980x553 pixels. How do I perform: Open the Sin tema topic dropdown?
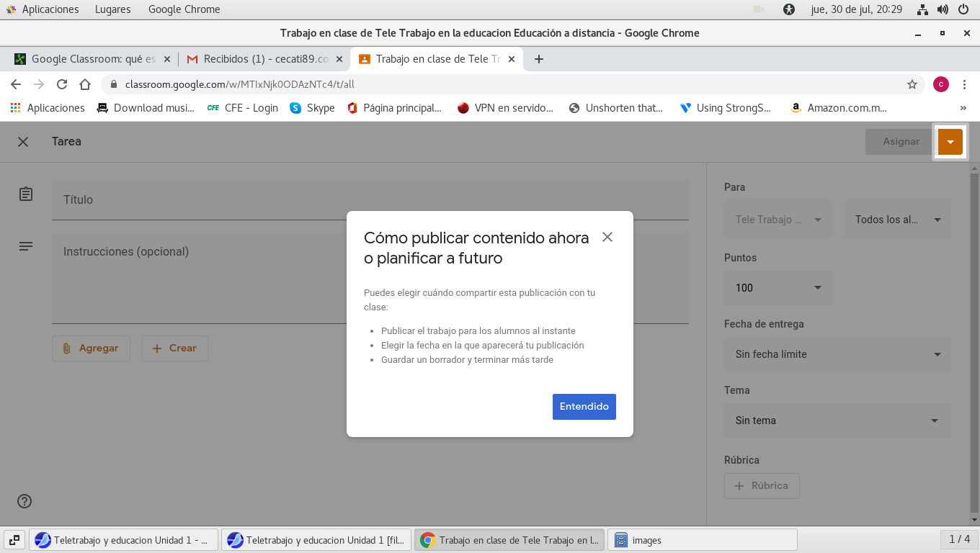[837, 421]
